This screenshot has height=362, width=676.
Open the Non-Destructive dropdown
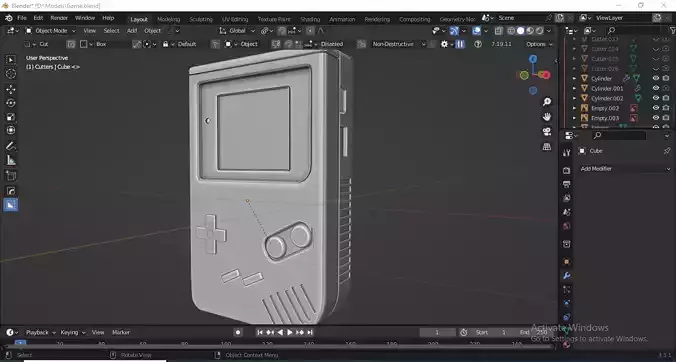(x=398, y=44)
